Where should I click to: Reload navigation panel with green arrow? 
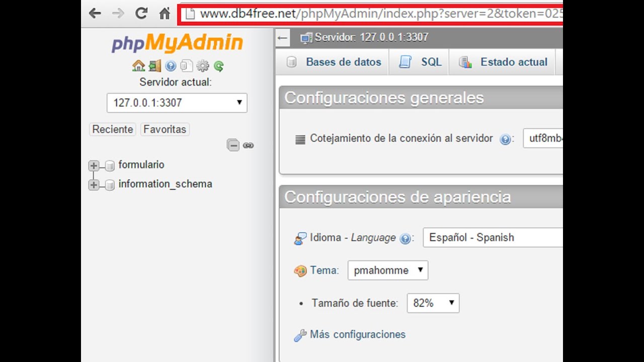pos(218,66)
